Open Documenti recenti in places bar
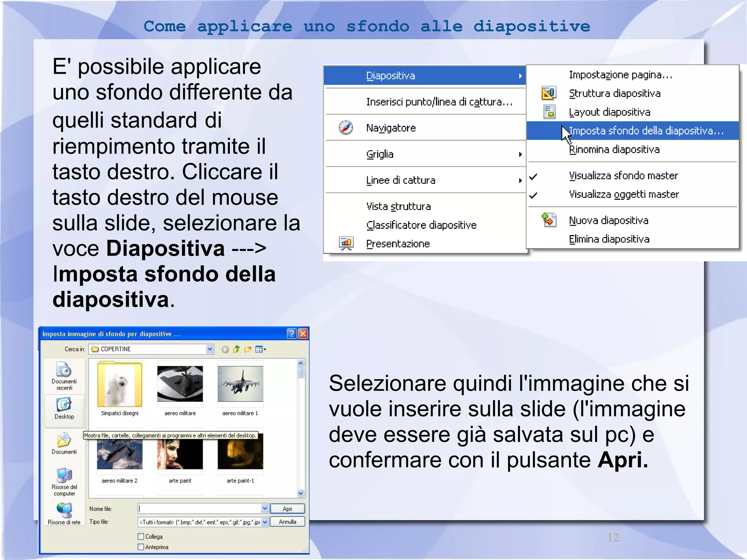The width and height of the screenshot is (747, 560). coord(64,376)
